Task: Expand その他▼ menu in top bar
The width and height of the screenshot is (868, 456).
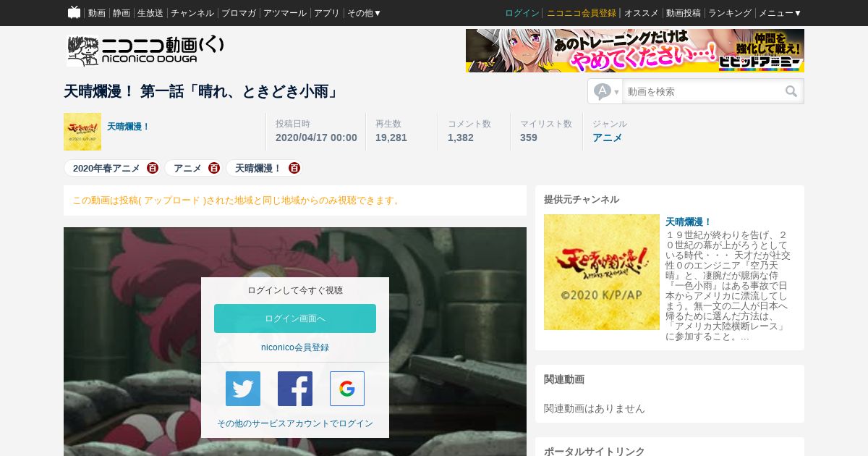Action: click(x=364, y=13)
